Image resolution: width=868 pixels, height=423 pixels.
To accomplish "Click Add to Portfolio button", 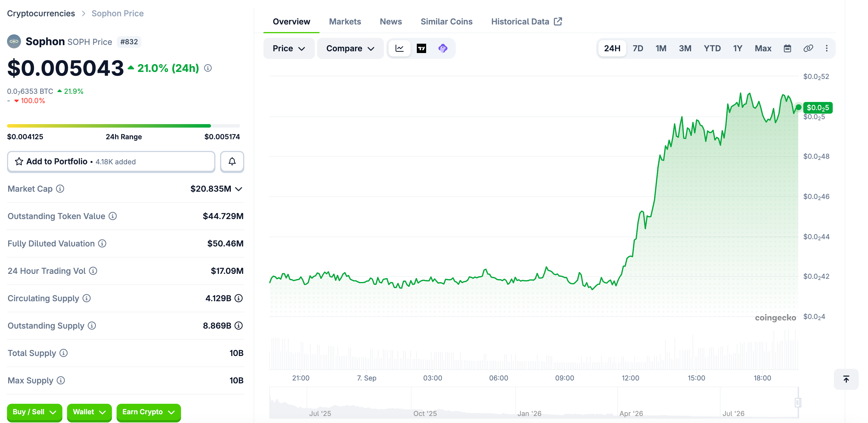I will [x=111, y=162].
